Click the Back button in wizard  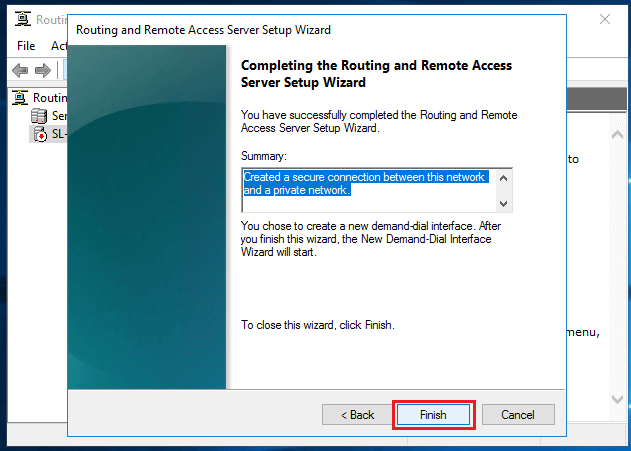[x=357, y=414]
